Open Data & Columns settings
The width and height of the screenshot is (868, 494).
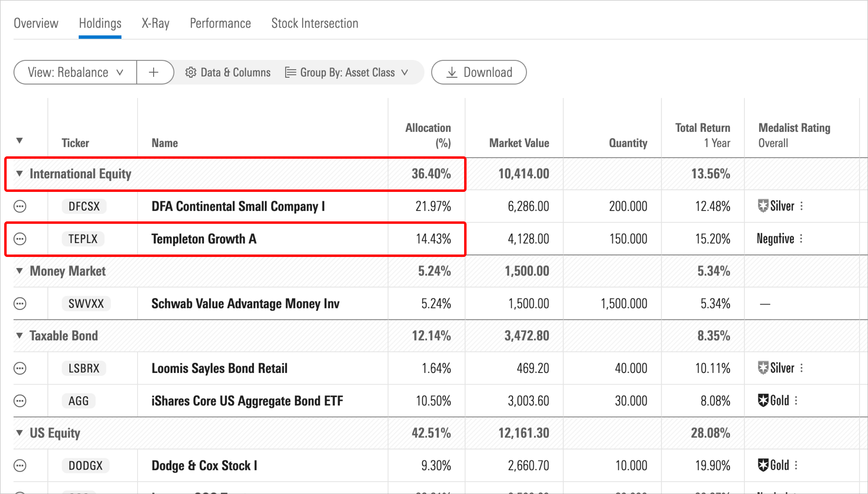[228, 72]
